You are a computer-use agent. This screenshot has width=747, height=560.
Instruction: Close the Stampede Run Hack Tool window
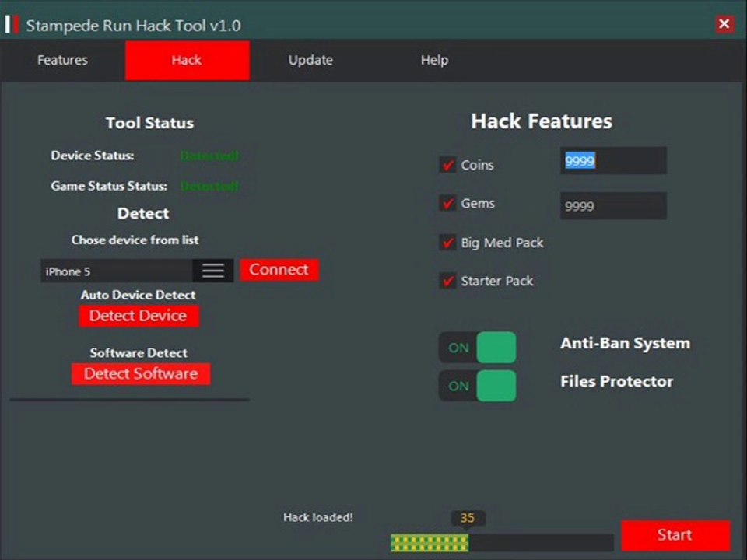[x=724, y=23]
